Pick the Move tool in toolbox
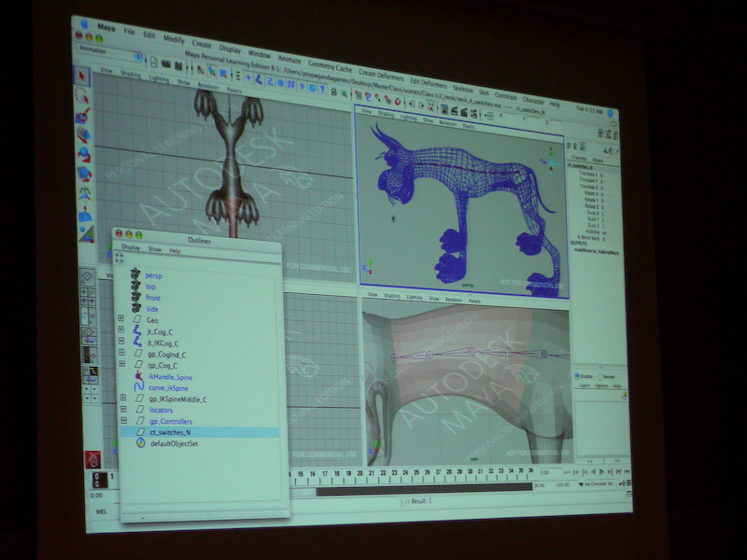The height and width of the screenshot is (560, 747). tap(83, 134)
